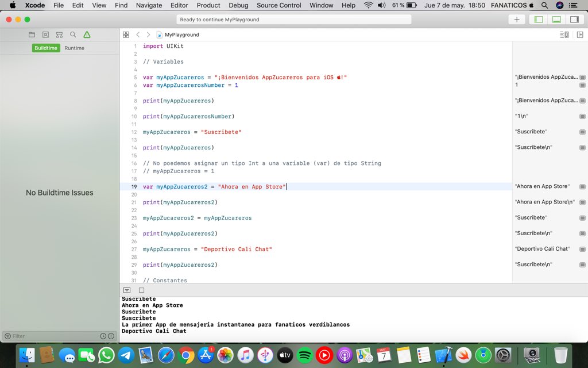This screenshot has width=588, height=368.
Task: Show result for line 5 quick look
Action: [582, 77]
